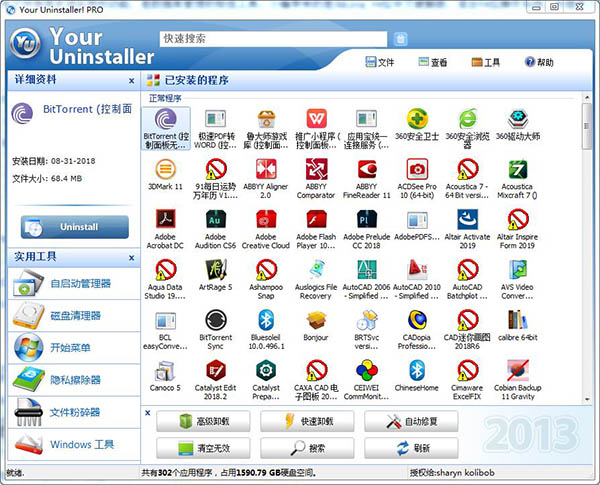Select the 360安全卫士 program icon
Image resolution: width=600 pixels, height=485 pixels.
pos(417,119)
